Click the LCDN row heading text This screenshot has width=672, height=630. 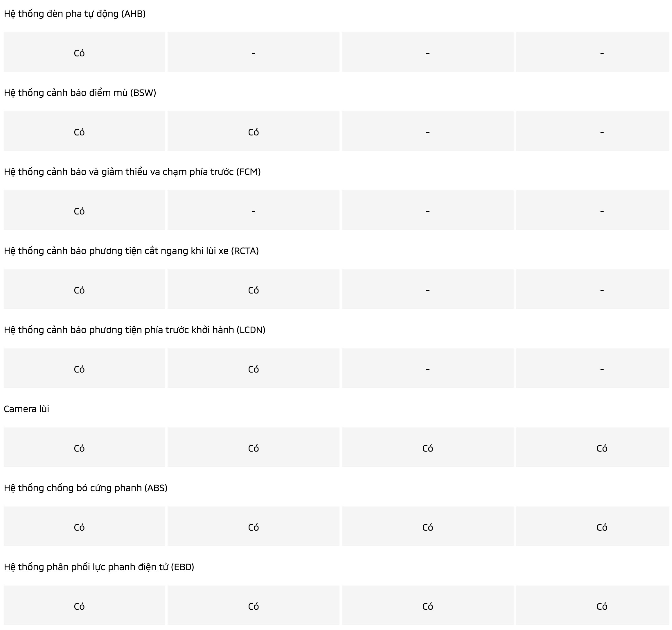click(134, 330)
